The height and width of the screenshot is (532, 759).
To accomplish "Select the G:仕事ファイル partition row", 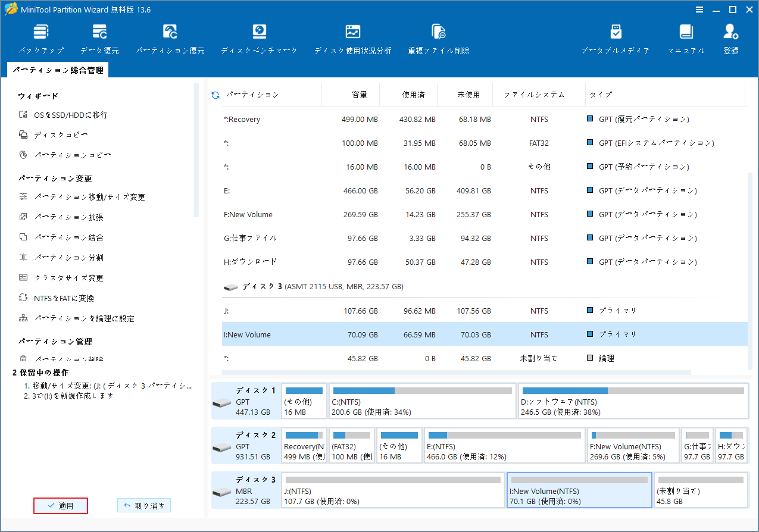I will 485,239.
